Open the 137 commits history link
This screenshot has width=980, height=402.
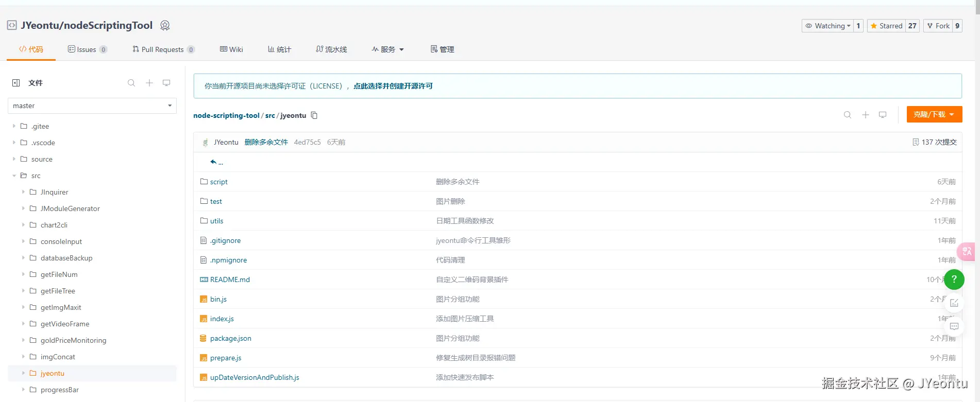(934, 142)
